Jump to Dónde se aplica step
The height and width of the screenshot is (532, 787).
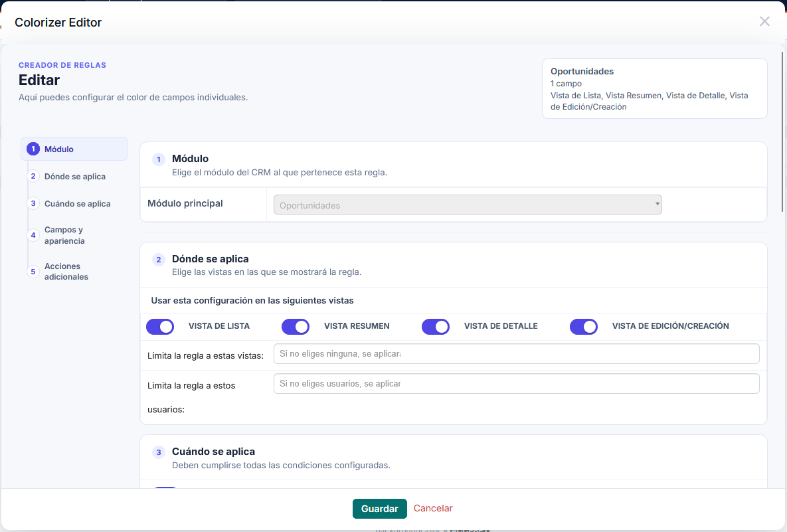(74, 176)
